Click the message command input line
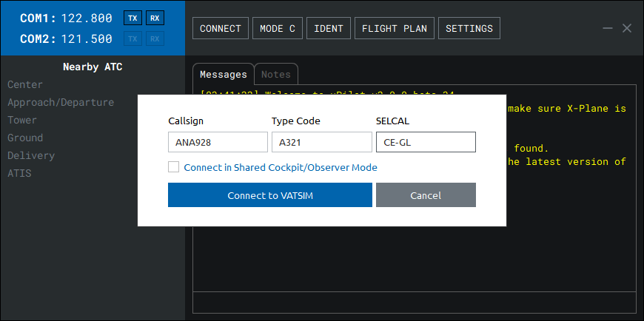The image size is (644, 321). pos(414,303)
